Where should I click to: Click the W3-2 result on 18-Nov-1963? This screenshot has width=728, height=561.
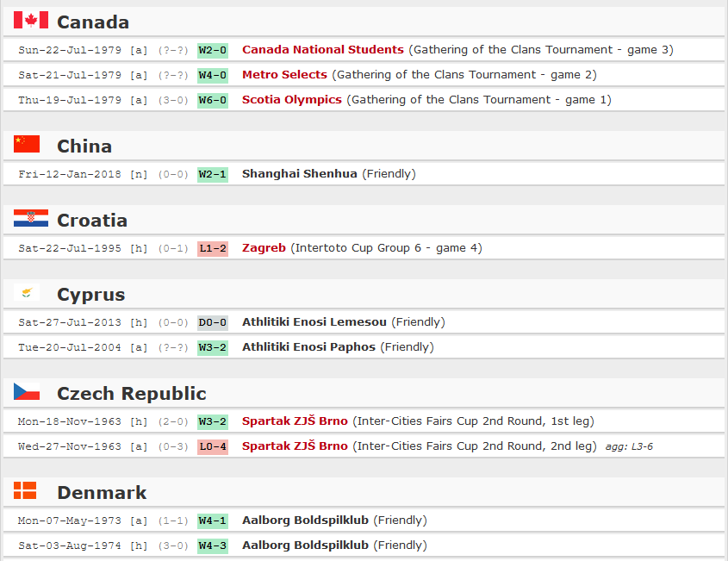pyautogui.click(x=213, y=422)
